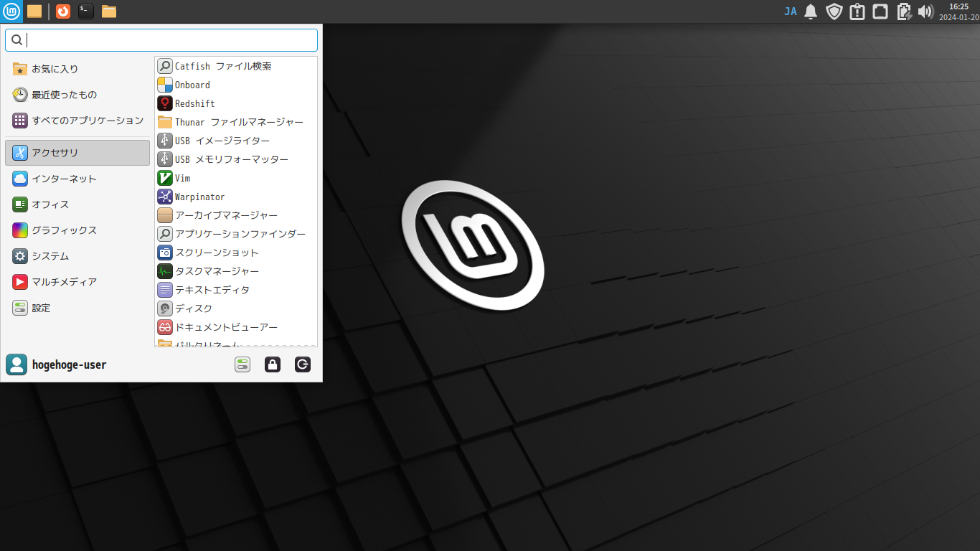Launch Vim editor
The height and width of the screenshot is (551, 980).
(236, 178)
